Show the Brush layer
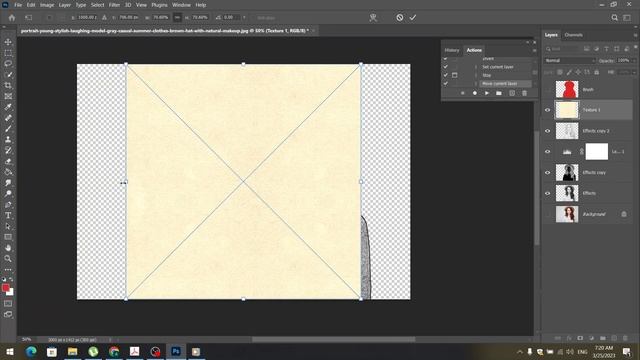 click(548, 89)
